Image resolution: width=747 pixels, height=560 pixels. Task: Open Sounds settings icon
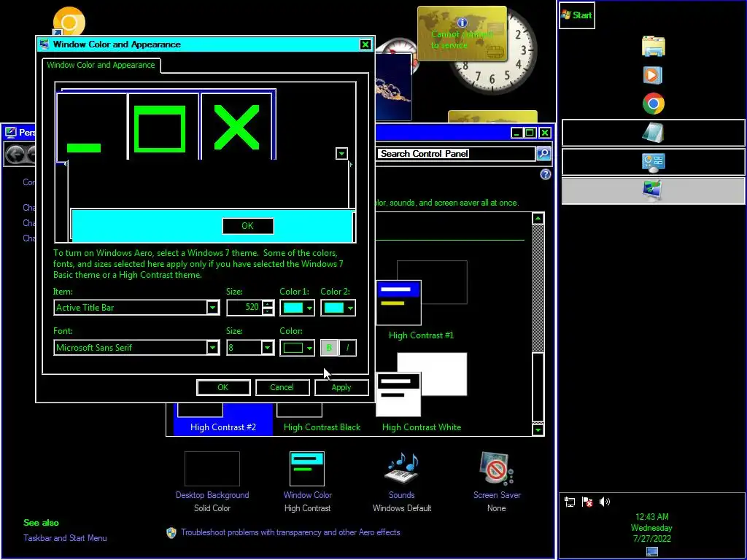click(x=402, y=469)
